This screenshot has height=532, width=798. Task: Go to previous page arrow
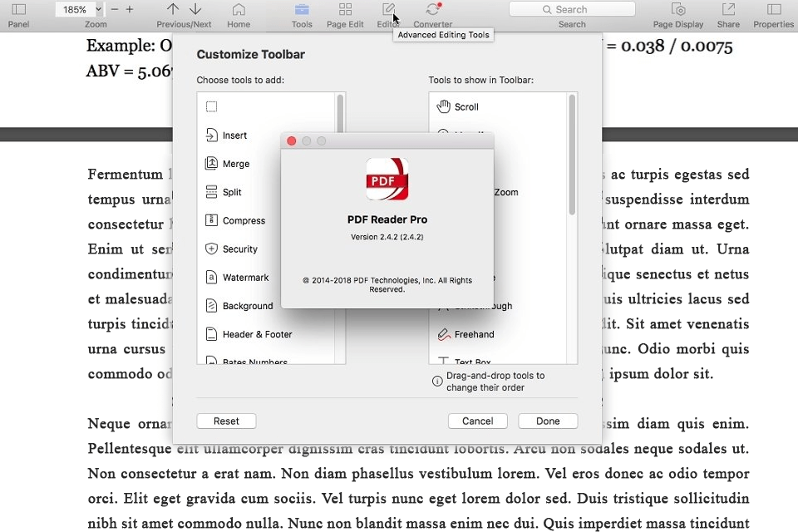point(173,9)
